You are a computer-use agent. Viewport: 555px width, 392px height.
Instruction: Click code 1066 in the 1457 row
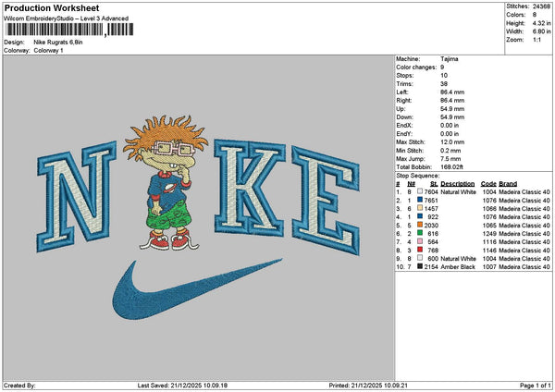pos(489,209)
